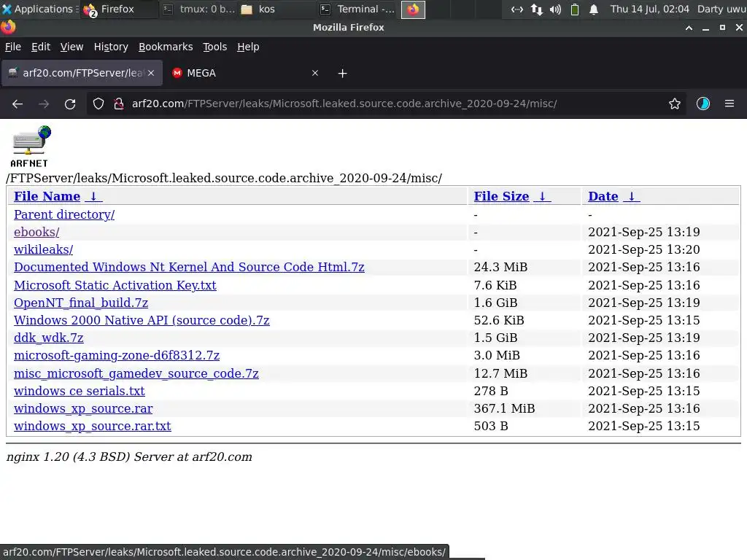Open the Help menu

tap(248, 47)
